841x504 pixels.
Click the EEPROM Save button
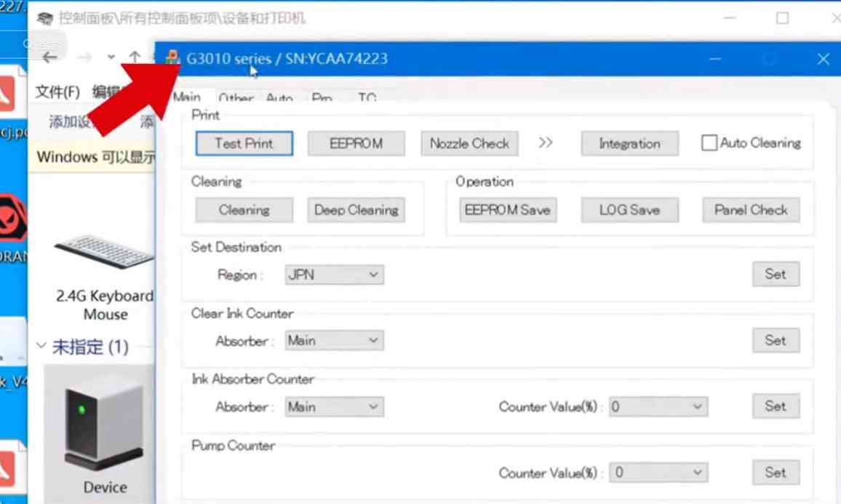508,210
